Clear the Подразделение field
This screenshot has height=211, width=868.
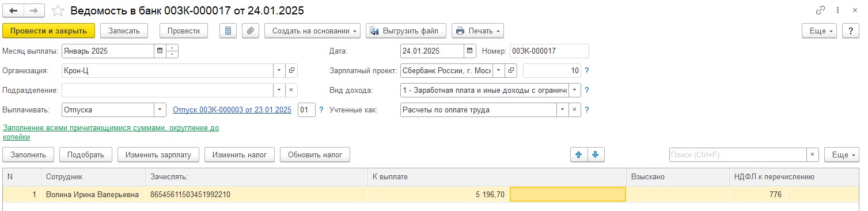pyautogui.click(x=291, y=90)
